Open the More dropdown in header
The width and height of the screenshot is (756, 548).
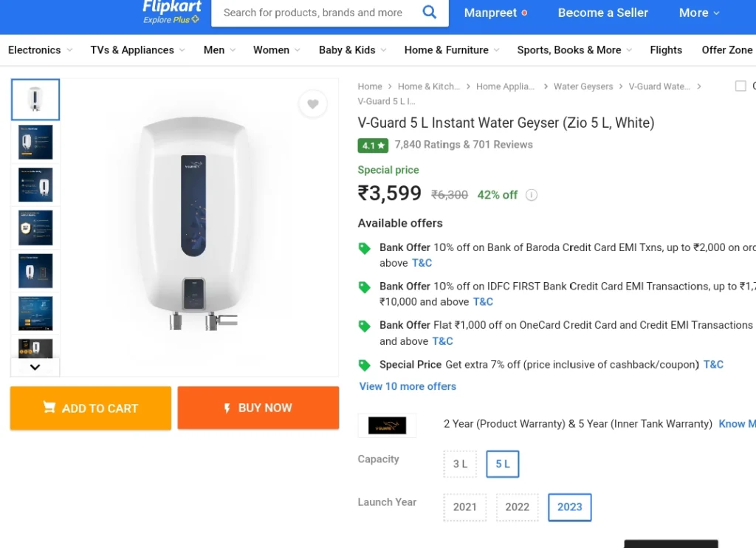point(699,13)
